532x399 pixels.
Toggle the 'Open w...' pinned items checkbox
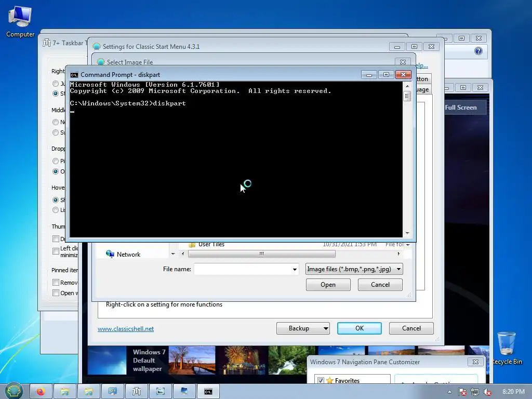[56, 293]
